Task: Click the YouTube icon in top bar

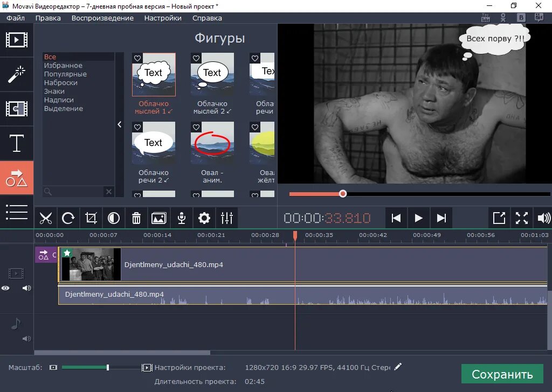Action: point(486,18)
